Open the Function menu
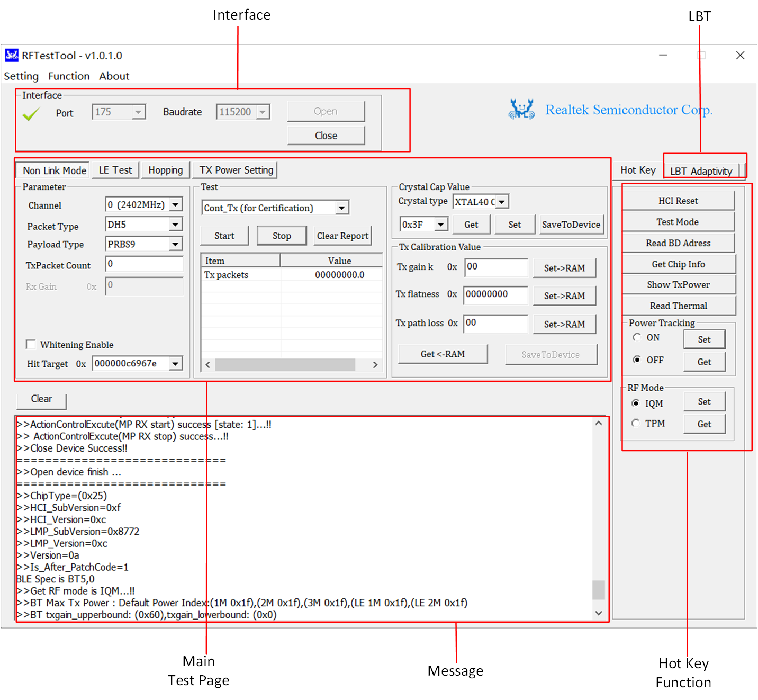Screen dimensions: 758x700 tap(69, 76)
